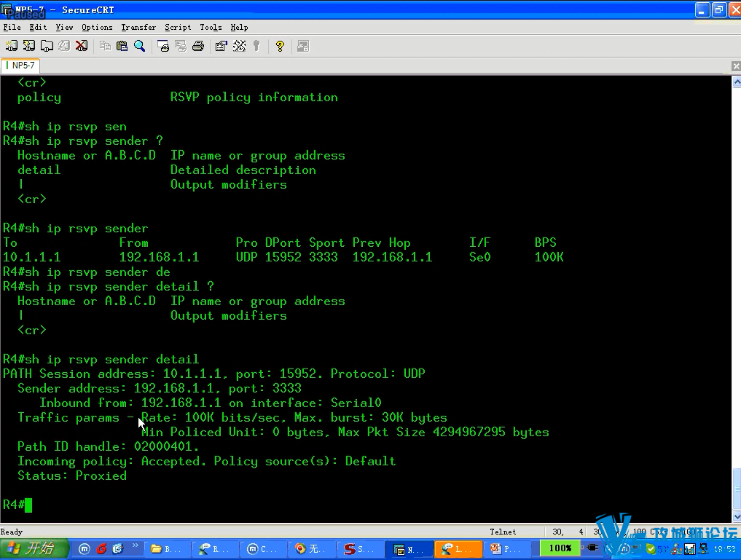This screenshot has height=560, width=741.
Task: Open Find with the magnifier icon
Action: pyautogui.click(x=139, y=46)
